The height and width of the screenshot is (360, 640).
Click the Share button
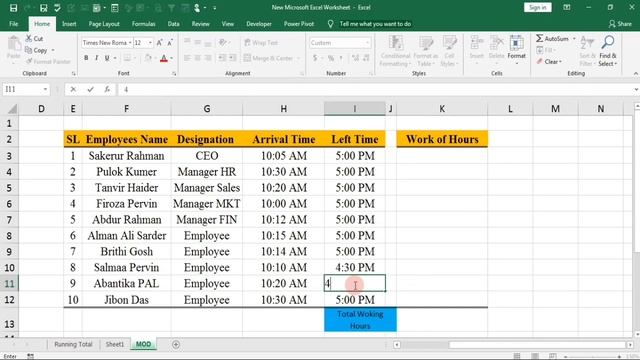[620, 24]
